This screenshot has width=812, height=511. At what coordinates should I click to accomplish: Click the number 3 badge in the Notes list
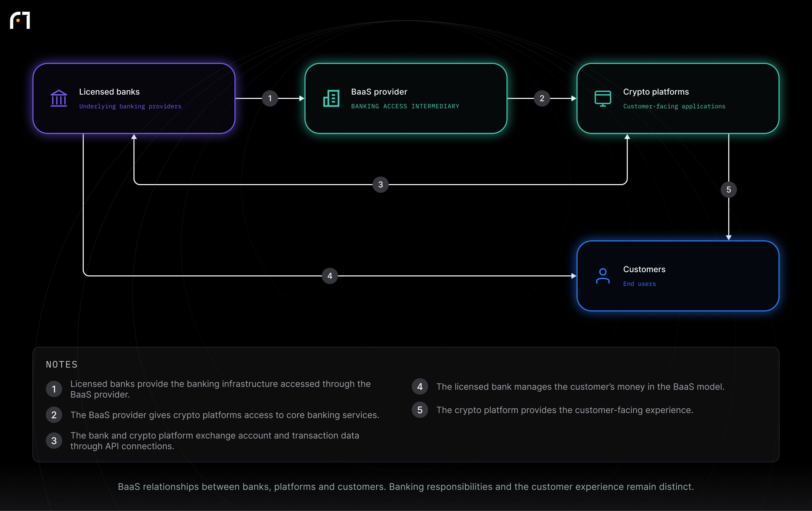pos(54,441)
